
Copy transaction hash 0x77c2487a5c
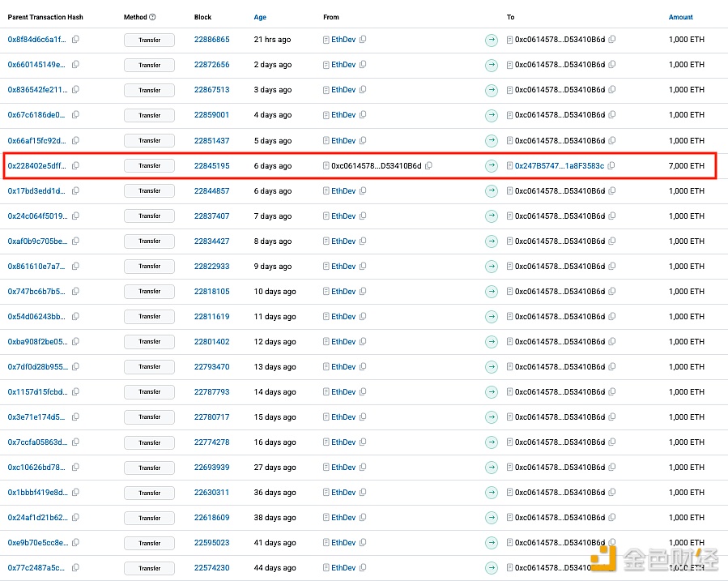click(x=75, y=568)
